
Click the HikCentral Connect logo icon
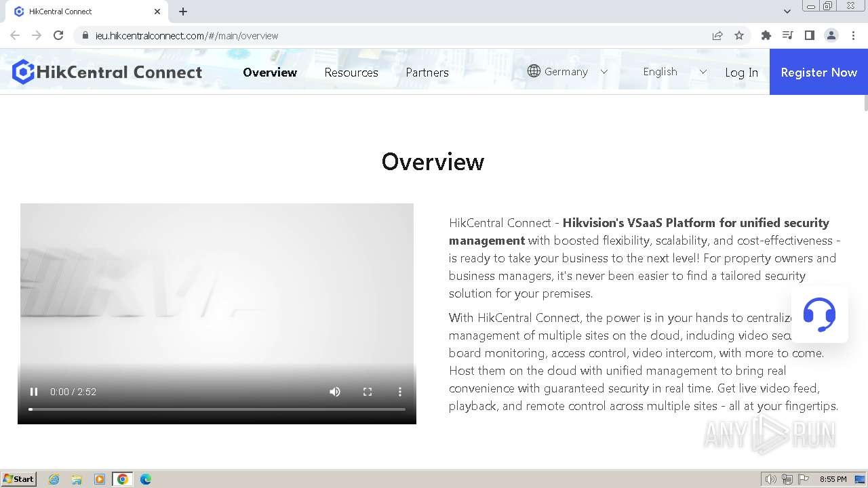click(23, 72)
